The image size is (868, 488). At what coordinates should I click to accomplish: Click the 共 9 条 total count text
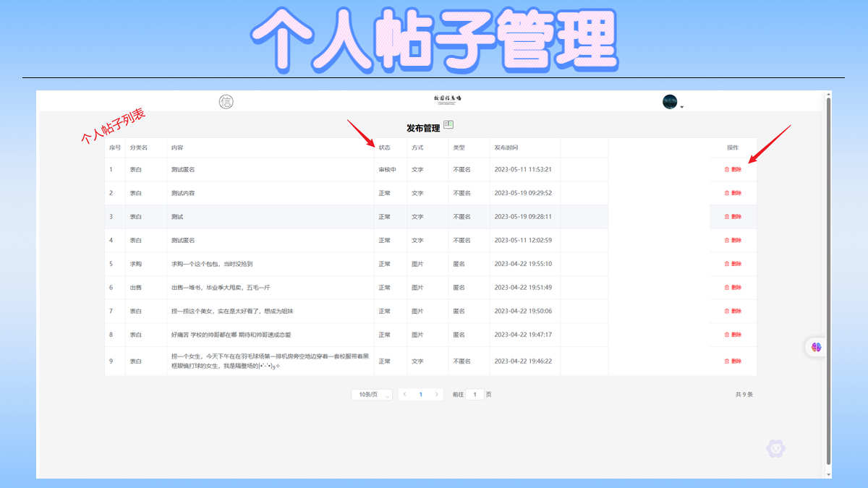tap(744, 395)
